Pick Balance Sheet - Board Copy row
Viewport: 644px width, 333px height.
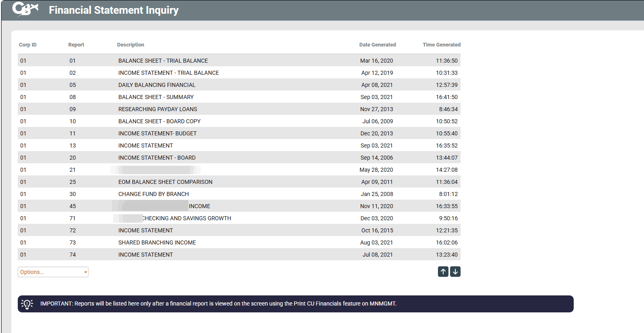pos(159,121)
